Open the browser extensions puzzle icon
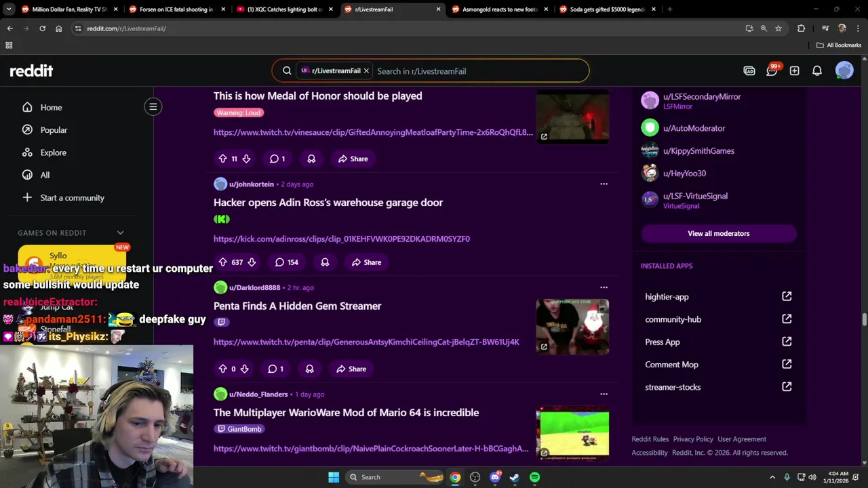This screenshot has width=868, height=488. pos(802,28)
